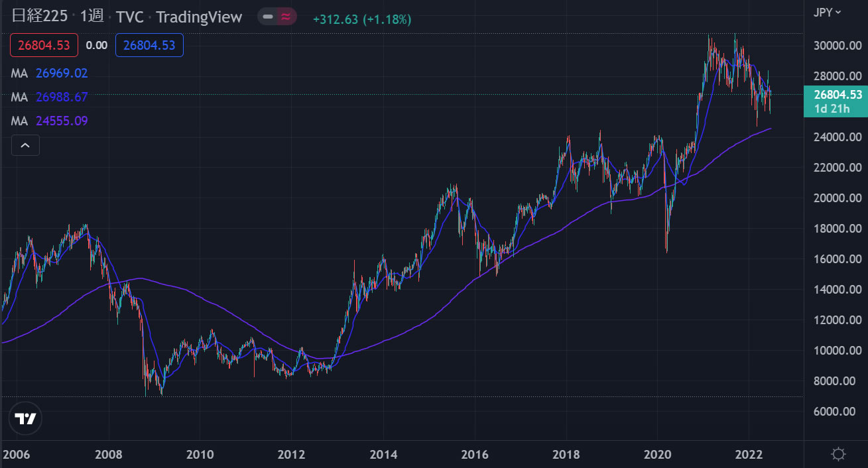This screenshot has height=468, width=868.
Task: Select the purple MA indicator 24555.09
Action: coord(61,121)
